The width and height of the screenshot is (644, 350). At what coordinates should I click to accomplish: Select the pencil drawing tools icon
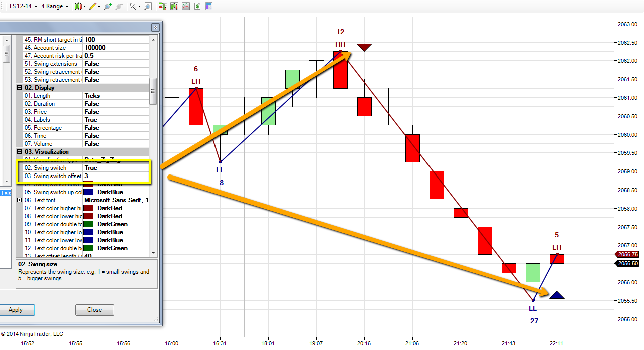pyautogui.click(x=93, y=6)
